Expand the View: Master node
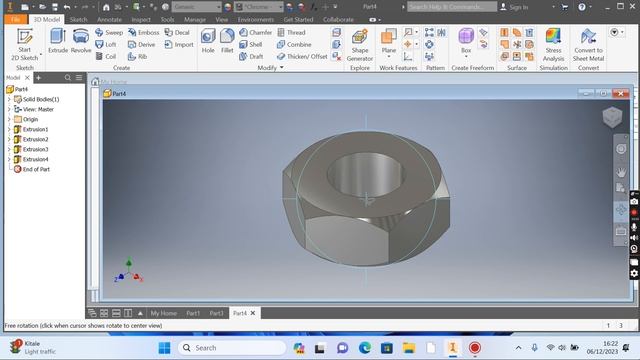Image resolution: width=640 pixels, height=360 pixels. point(9,109)
